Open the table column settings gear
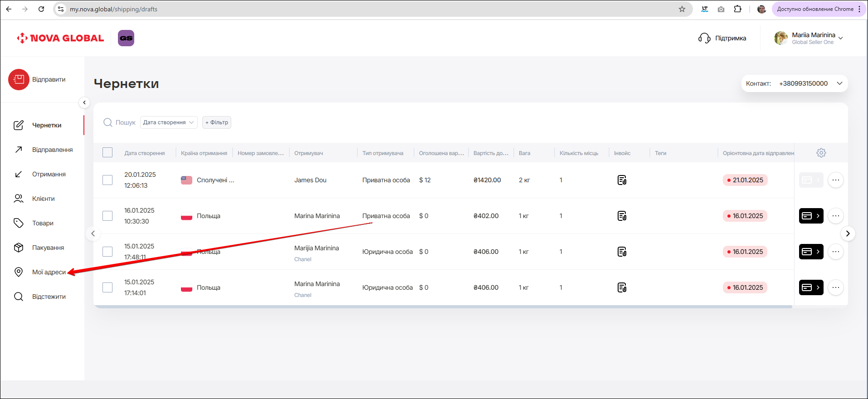This screenshot has width=868, height=399. 821,153
